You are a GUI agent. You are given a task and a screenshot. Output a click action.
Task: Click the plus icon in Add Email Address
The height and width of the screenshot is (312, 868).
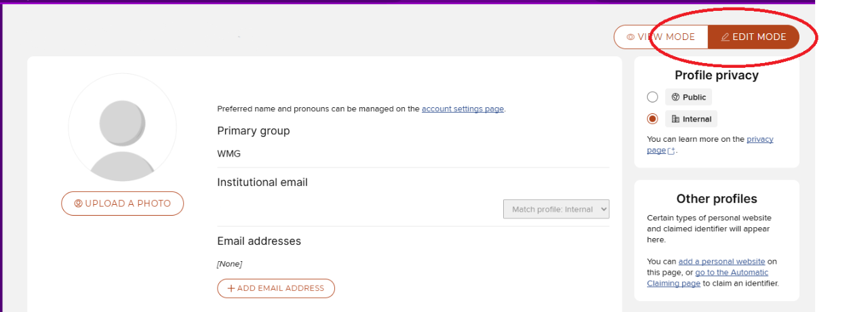click(x=231, y=288)
